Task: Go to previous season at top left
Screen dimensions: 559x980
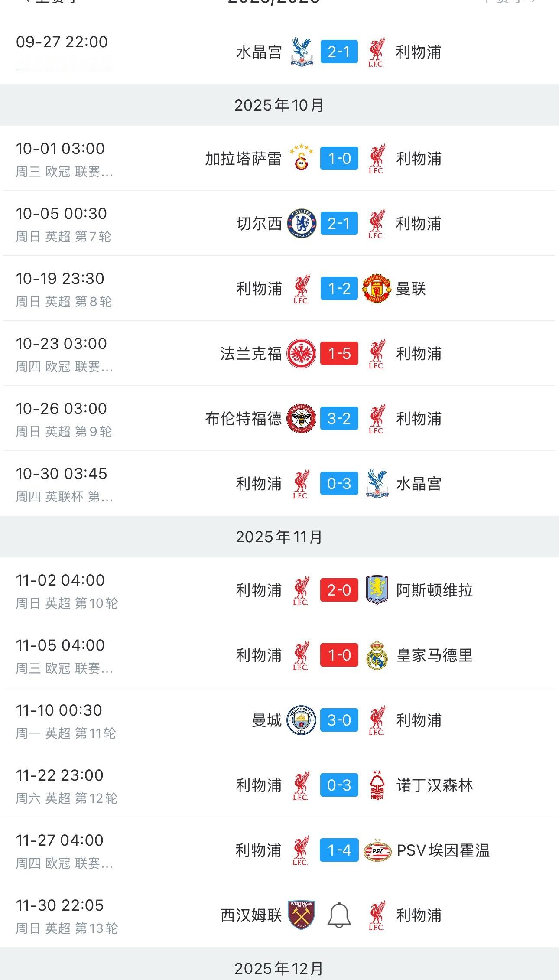Action: 52,2
